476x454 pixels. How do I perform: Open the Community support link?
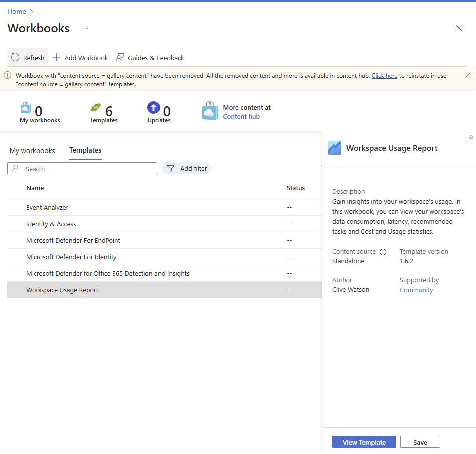416,290
